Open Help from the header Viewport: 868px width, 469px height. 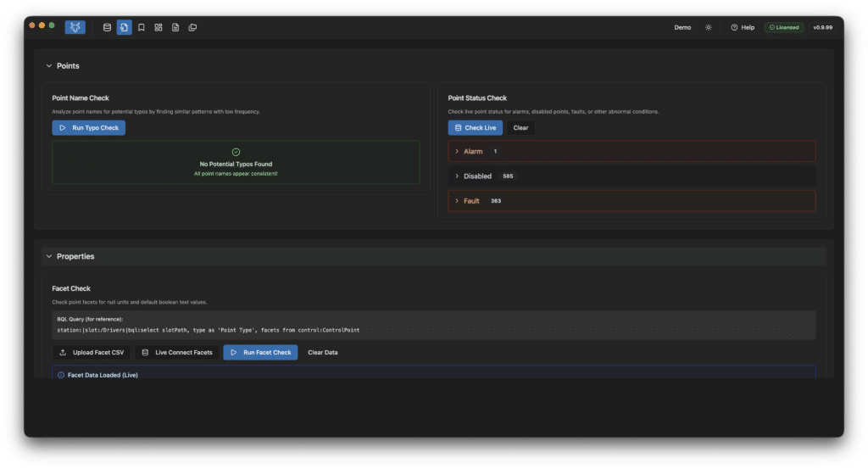[x=743, y=27]
